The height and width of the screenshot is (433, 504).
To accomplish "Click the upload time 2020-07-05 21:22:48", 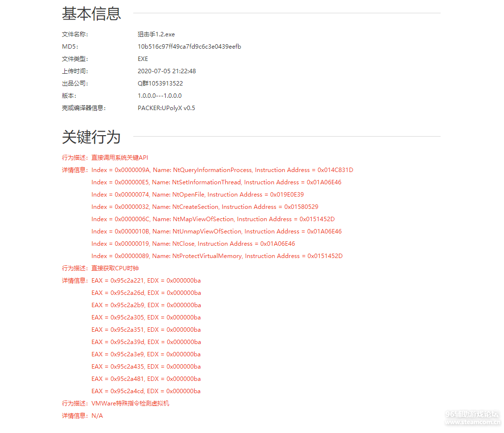I will pos(167,71).
